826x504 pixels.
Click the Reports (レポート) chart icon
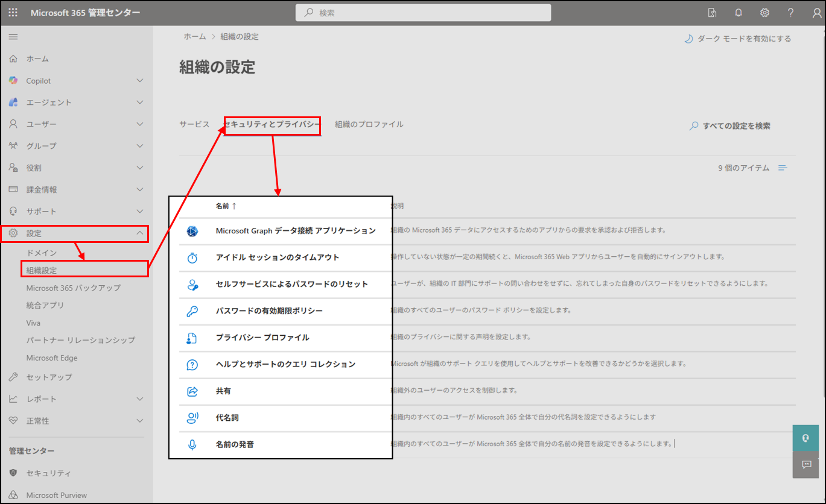(13, 399)
